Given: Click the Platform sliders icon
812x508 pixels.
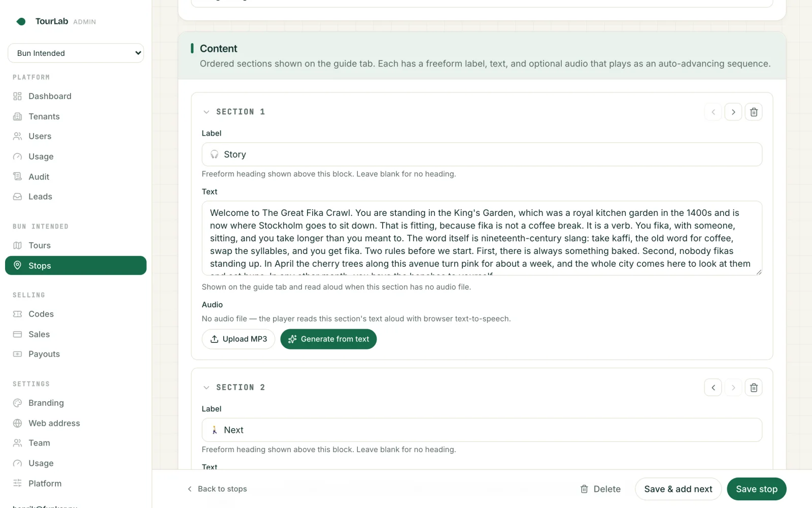Looking at the screenshot, I should click(x=17, y=483).
